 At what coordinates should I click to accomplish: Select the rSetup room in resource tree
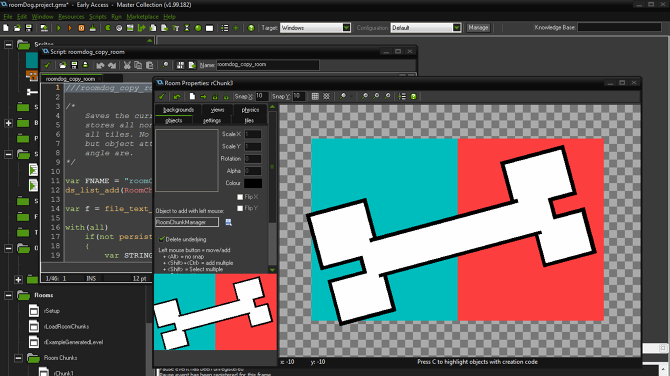coord(52,311)
